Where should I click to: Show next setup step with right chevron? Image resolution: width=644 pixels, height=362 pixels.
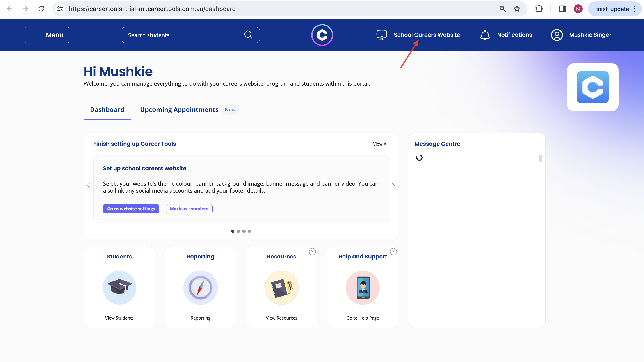393,186
